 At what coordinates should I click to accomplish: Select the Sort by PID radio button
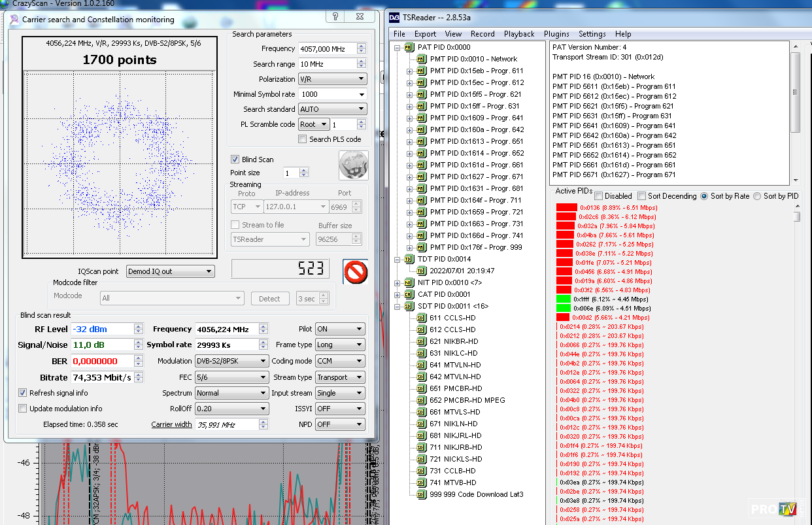pos(757,196)
